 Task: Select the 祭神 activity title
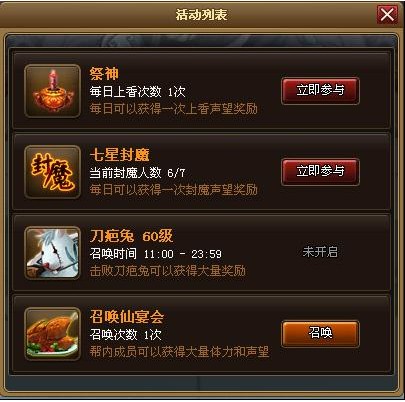[x=104, y=73]
